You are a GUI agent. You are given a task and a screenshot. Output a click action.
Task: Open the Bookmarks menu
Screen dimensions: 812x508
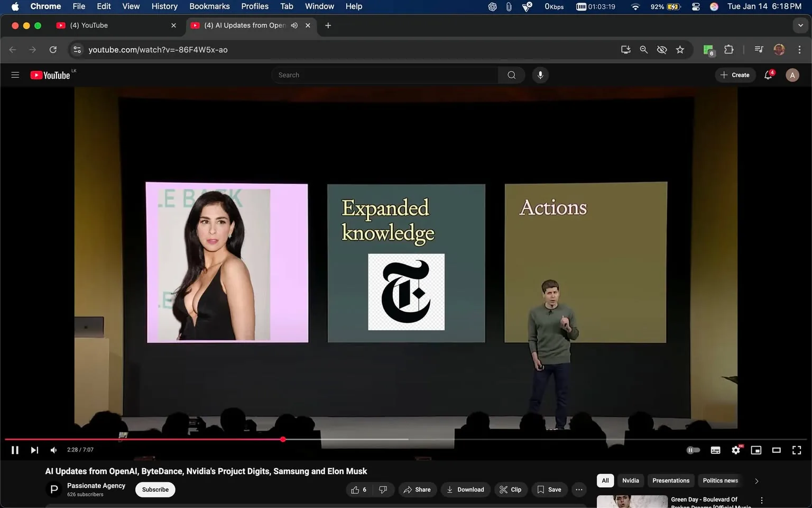tap(209, 6)
